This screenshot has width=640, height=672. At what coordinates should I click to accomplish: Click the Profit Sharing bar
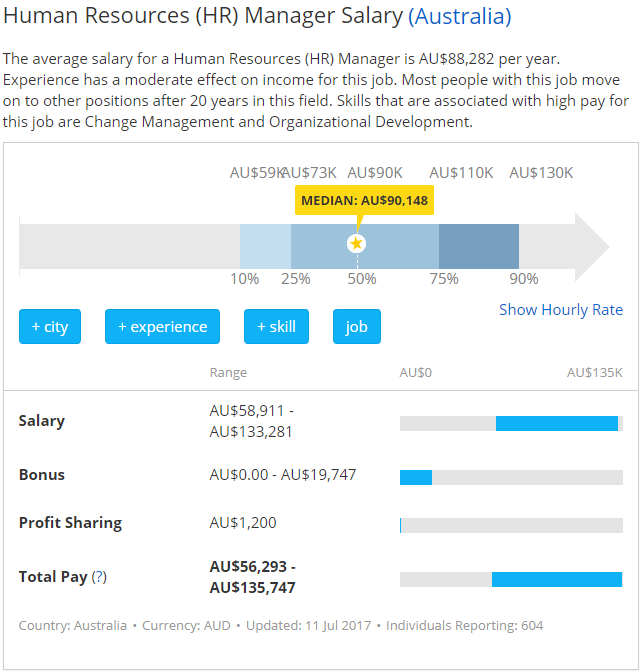(511, 525)
